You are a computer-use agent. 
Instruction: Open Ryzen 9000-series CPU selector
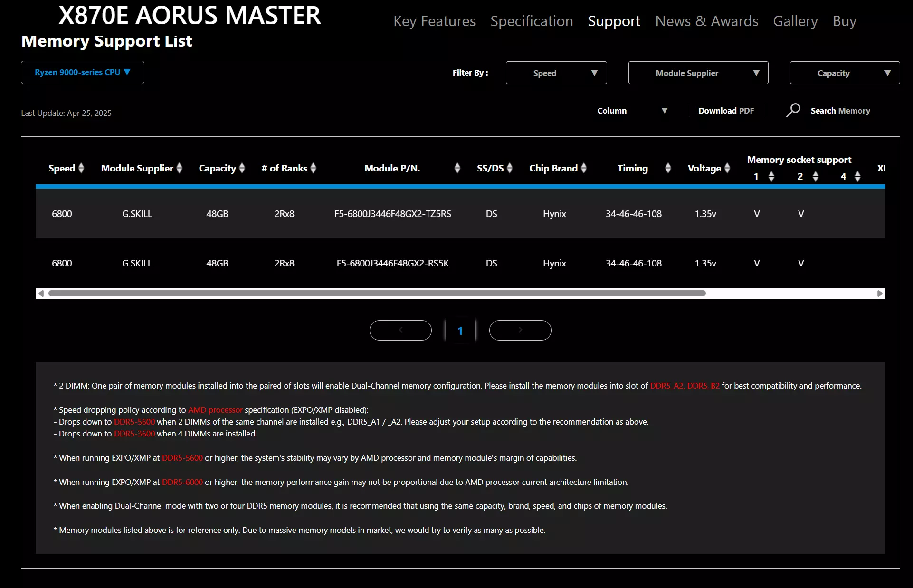pyautogui.click(x=83, y=72)
